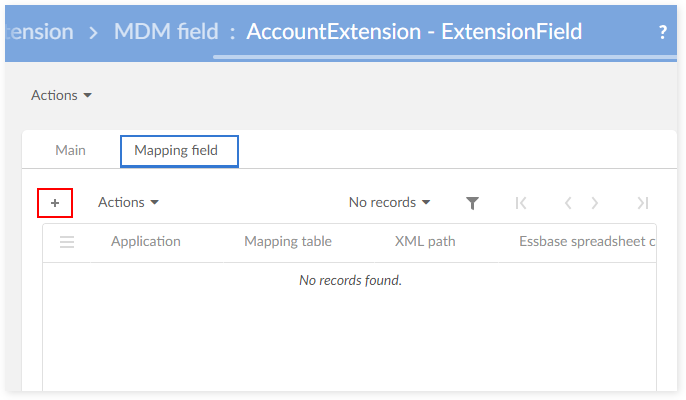This screenshot has width=686, height=400.
Task: Click the Mapping table column header
Action: 288,241
